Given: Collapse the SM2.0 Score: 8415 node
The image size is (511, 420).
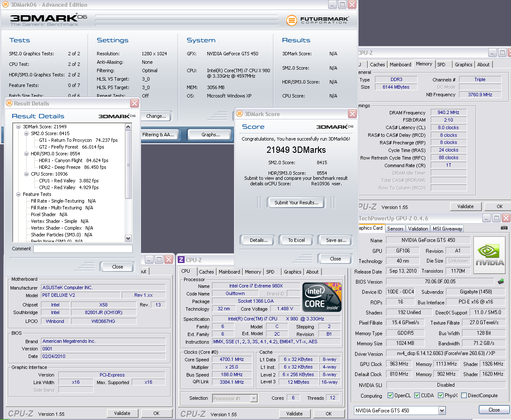Looking at the screenshot, I should (x=27, y=133).
